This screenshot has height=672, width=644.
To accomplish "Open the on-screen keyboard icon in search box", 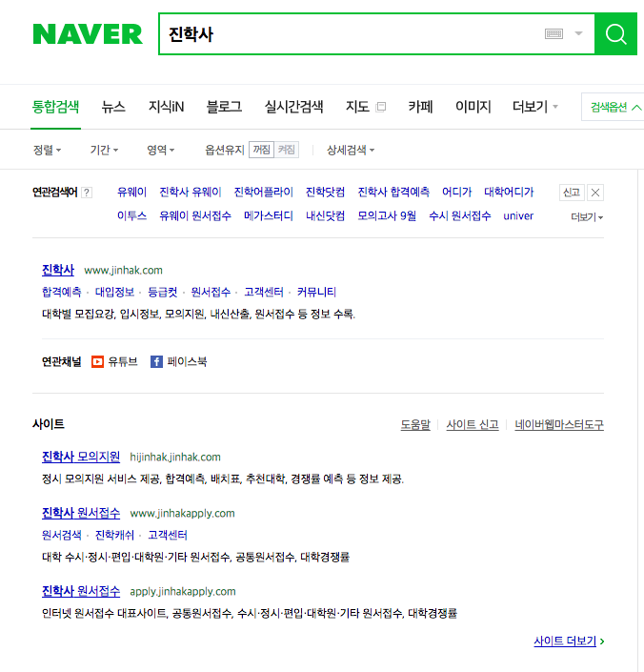I will [553, 34].
